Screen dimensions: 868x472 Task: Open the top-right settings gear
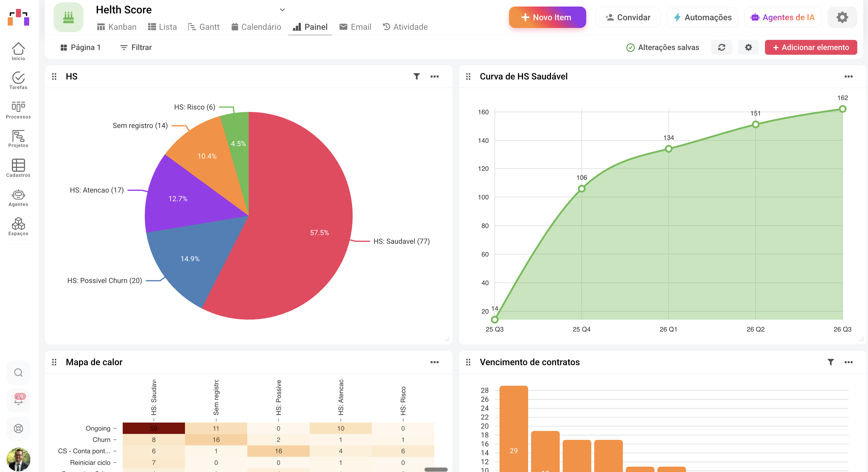(842, 17)
